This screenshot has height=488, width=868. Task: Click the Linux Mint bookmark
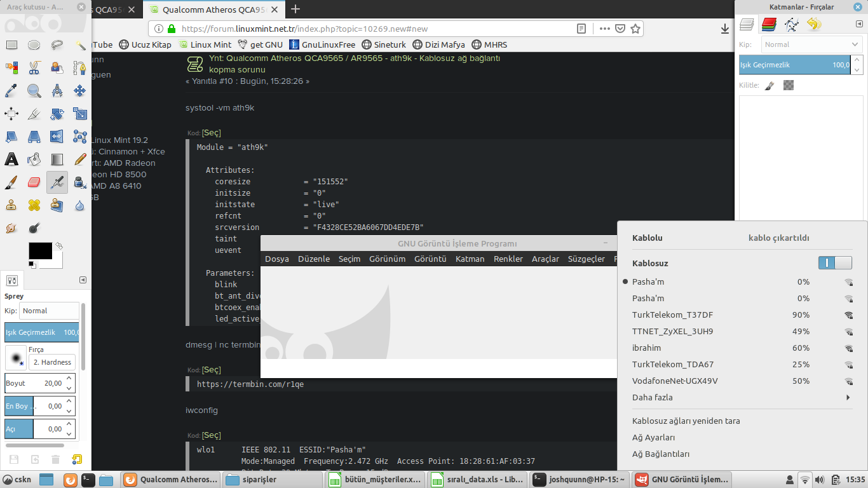point(205,44)
